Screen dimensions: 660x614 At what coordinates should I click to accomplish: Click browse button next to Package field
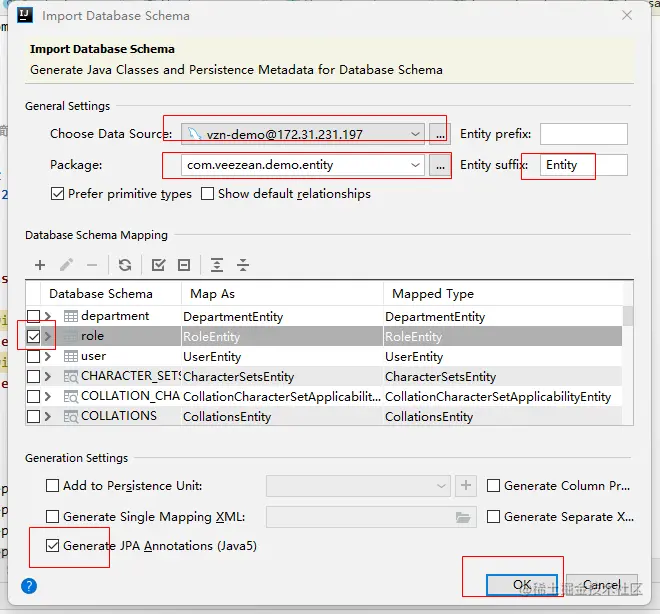pos(440,166)
